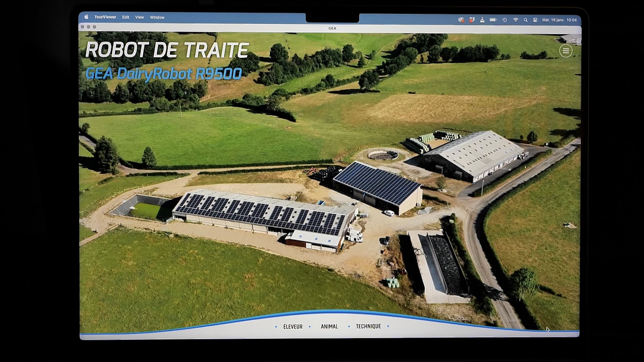Click the Creative Cloud menu bar icon

[461, 20]
